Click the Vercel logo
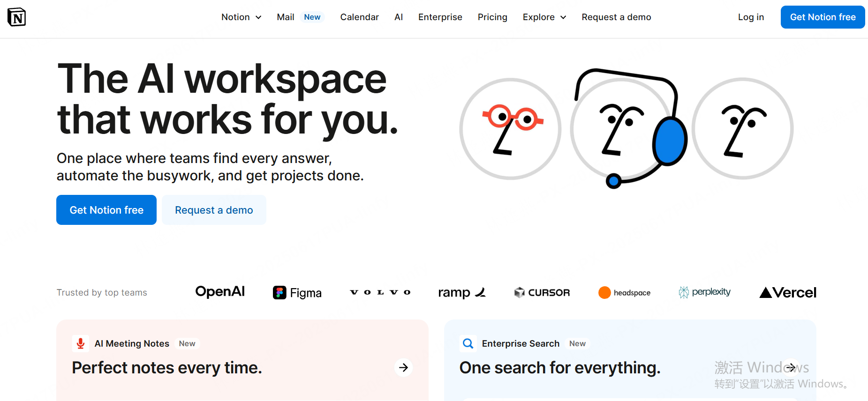The image size is (868, 401). pyautogui.click(x=788, y=293)
